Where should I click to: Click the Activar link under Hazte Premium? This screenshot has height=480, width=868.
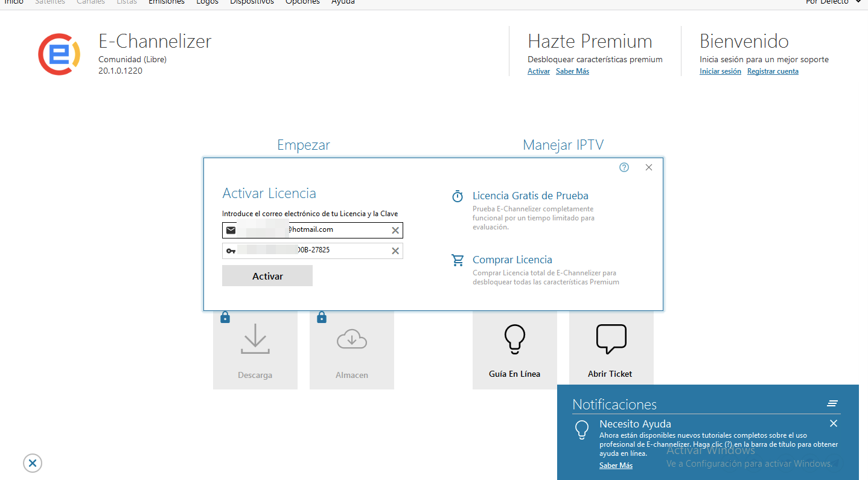click(538, 71)
